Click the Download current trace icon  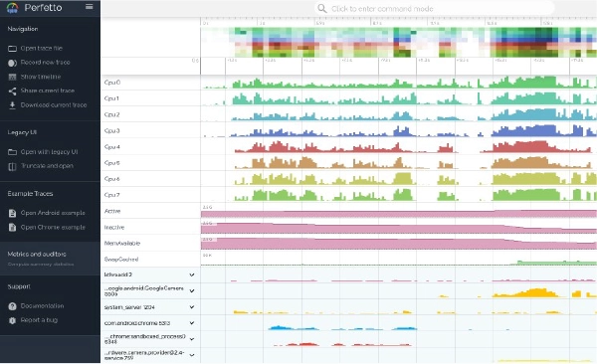click(x=12, y=105)
